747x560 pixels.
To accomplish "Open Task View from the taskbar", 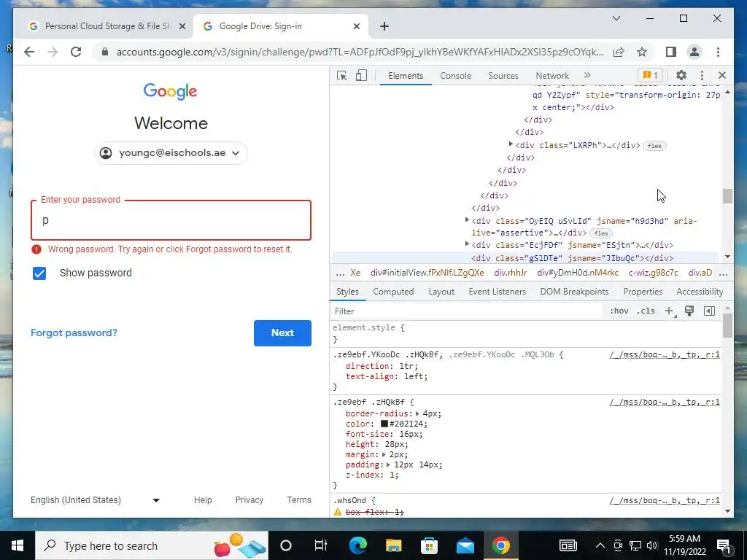I will (x=321, y=545).
